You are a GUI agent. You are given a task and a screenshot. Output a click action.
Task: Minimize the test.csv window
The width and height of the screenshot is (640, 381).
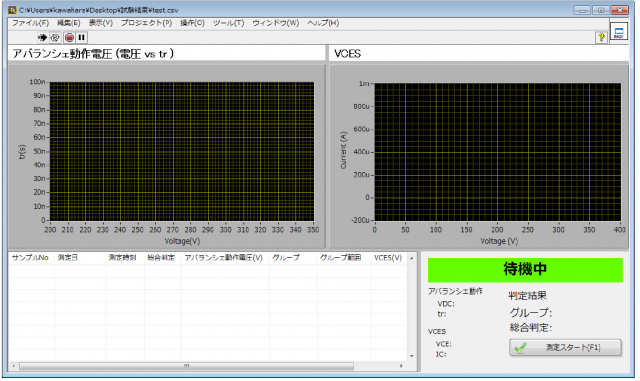click(582, 10)
